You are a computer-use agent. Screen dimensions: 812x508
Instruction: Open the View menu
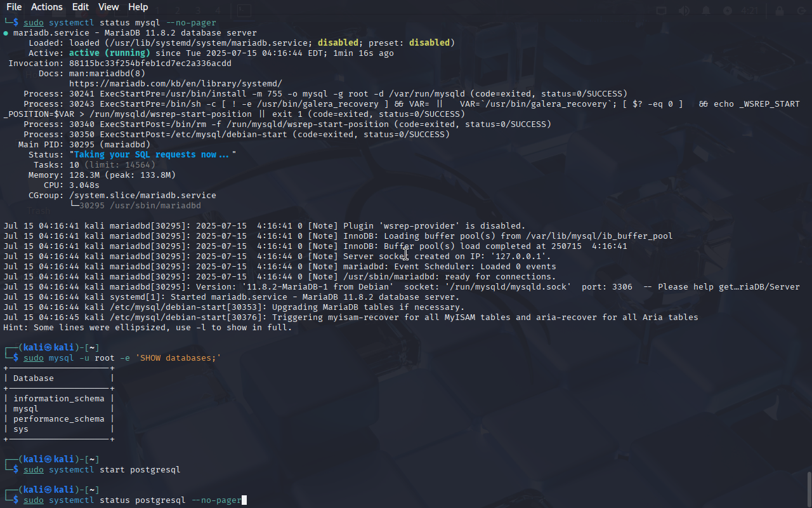[x=108, y=7]
